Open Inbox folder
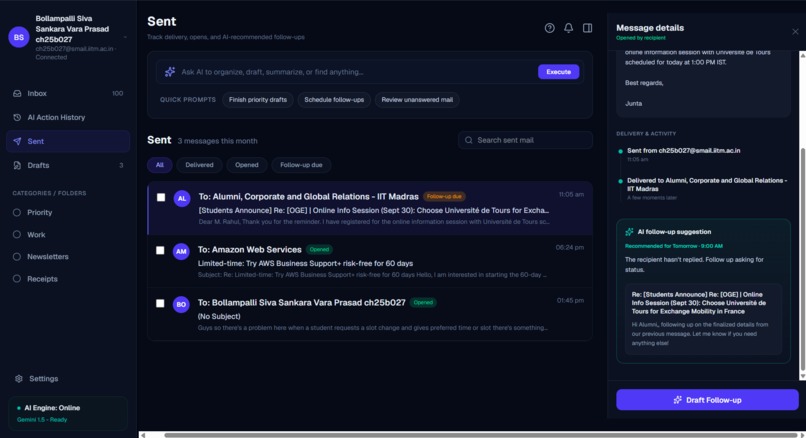806x438 pixels. (68, 94)
